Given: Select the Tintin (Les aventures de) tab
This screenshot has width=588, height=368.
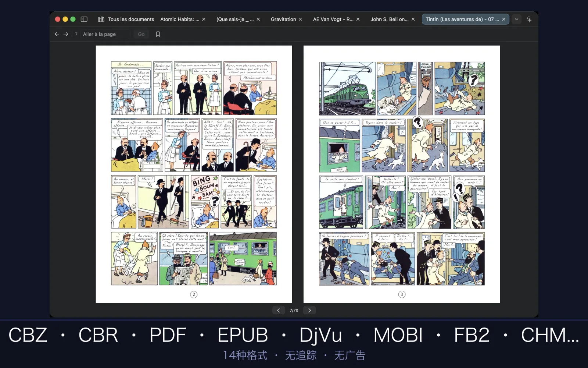Looking at the screenshot, I should 466,19.
